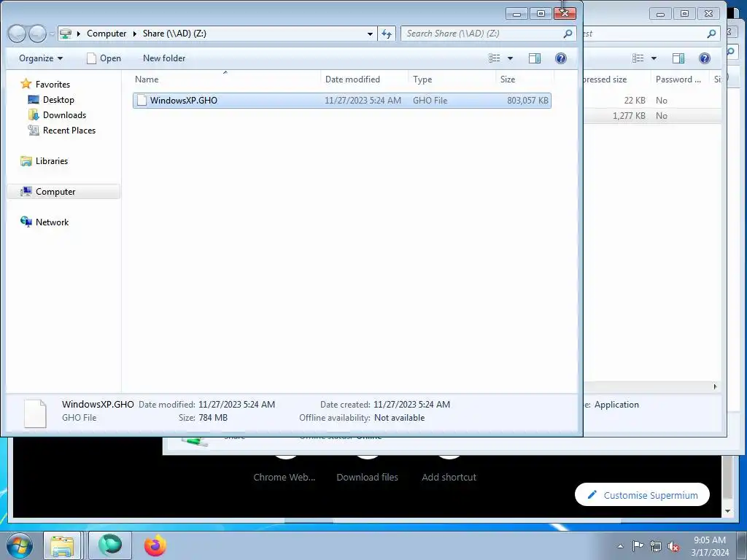Launch Firefox from the taskbar
The image size is (747, 560).
(155, 545)
